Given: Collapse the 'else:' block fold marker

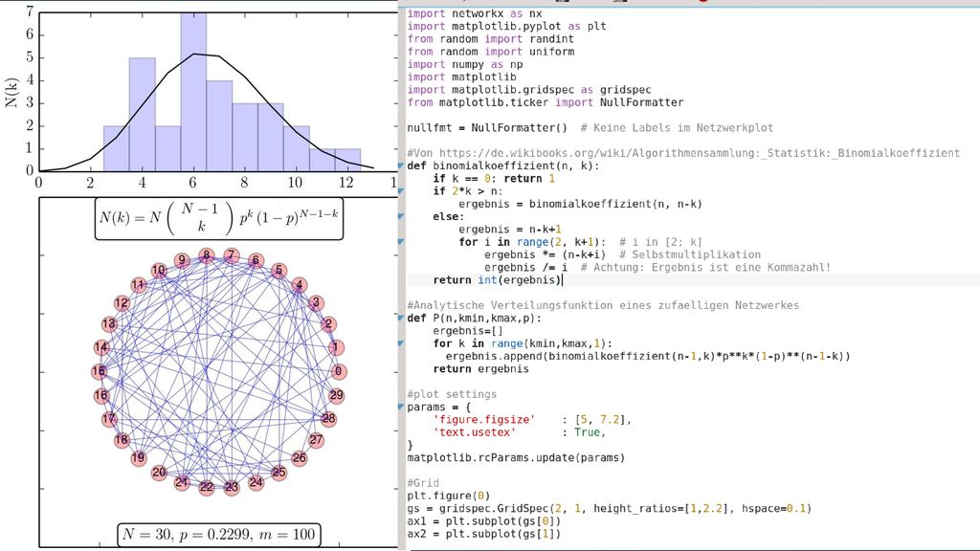Looking at the screenshot, I should pyautogui.click(x=401, y=217).
